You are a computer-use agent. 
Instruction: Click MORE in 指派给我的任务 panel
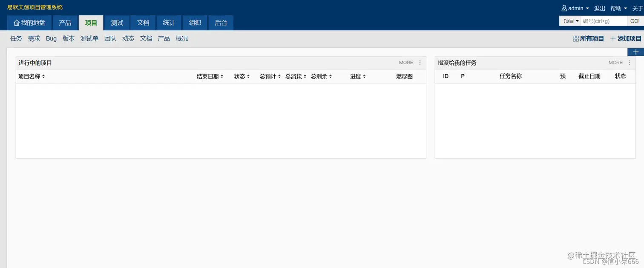(x=615, y=63)
